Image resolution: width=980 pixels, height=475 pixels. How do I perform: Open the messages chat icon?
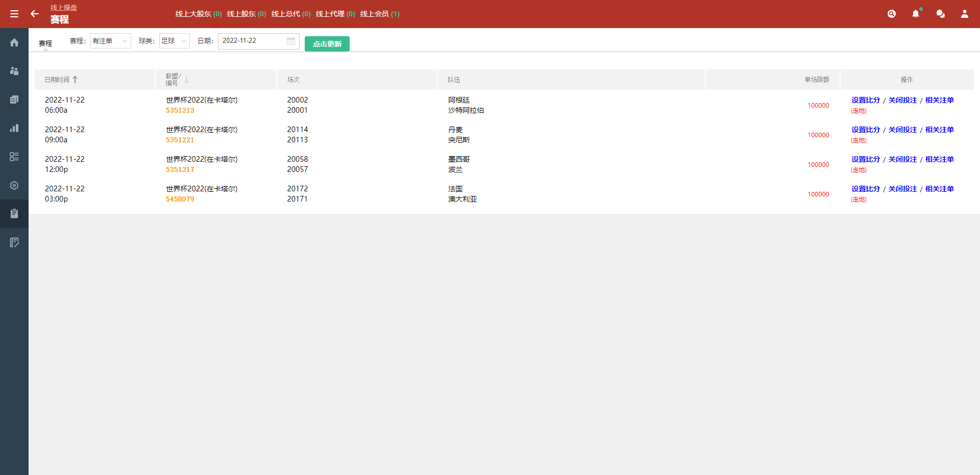pos(941,14)
